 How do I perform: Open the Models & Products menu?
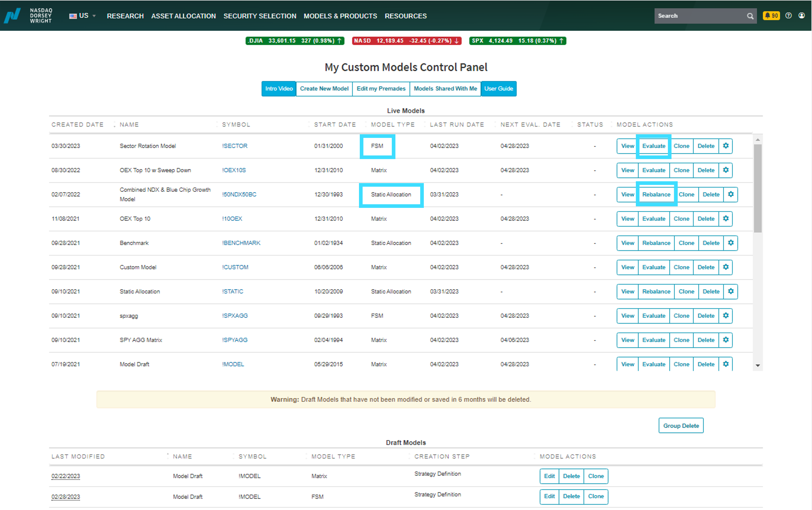340,16
